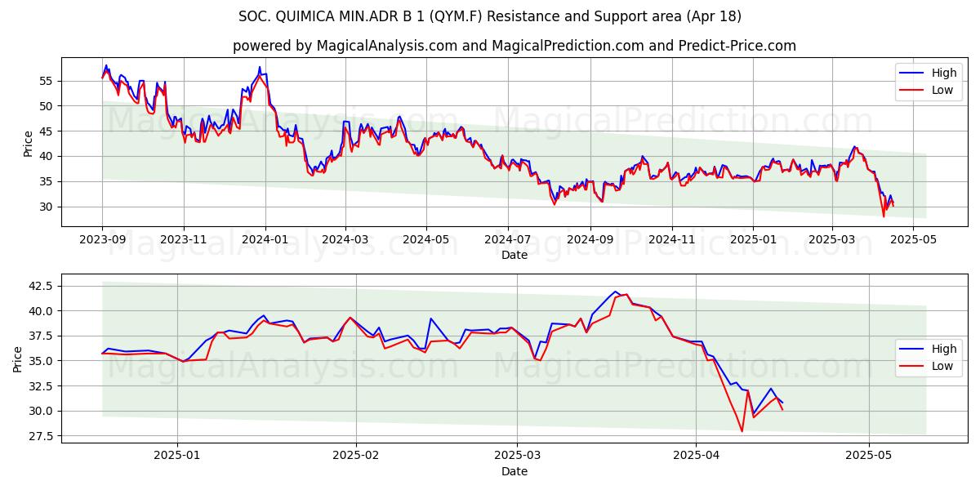Image resolution: width=980 pixels, height=490 pixels.
Task: Click the chart title mentioning QYM.F
Action: 490,16
